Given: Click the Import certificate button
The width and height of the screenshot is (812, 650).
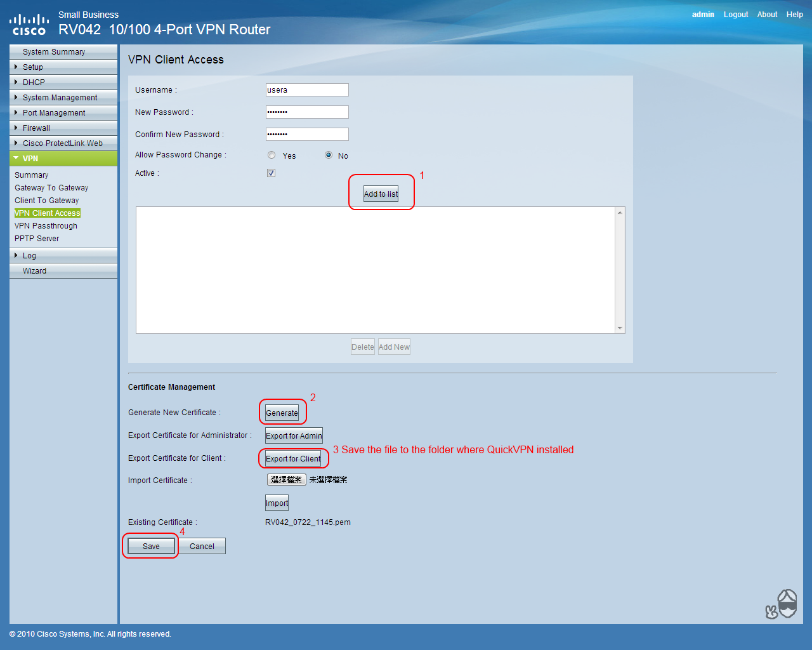Looking at the screenshot, I should (x=277, y=503).
